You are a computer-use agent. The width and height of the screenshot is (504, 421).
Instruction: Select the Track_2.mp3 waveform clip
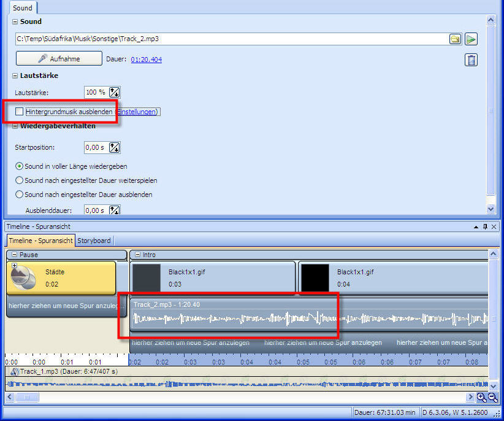pos(233,319)
